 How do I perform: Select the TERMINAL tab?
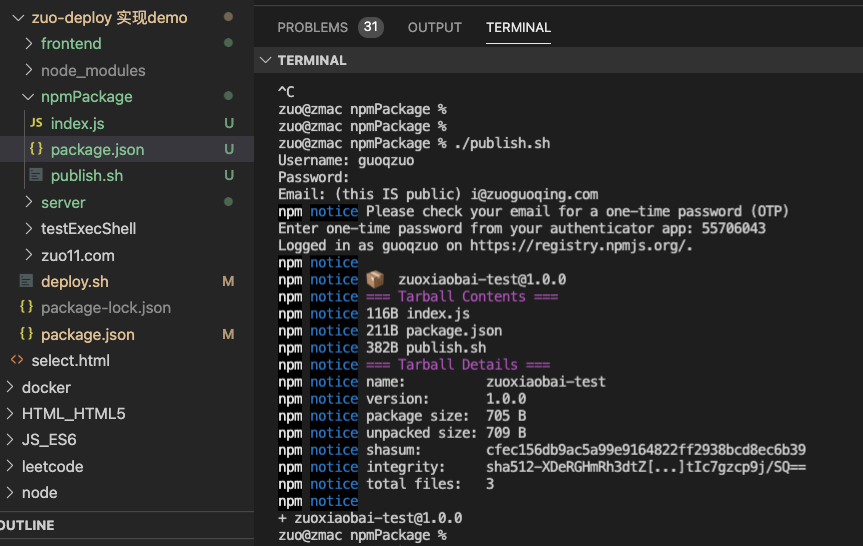tap(518, 28)
